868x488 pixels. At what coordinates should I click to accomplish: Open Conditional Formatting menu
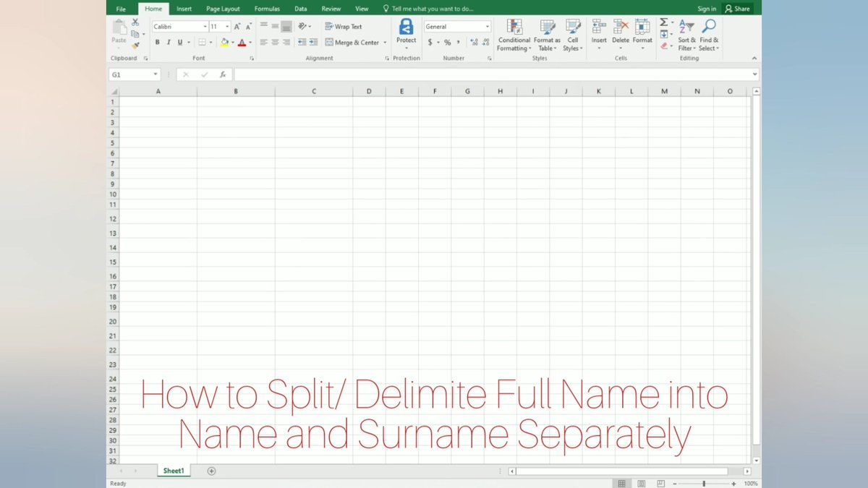pos(514,35)
